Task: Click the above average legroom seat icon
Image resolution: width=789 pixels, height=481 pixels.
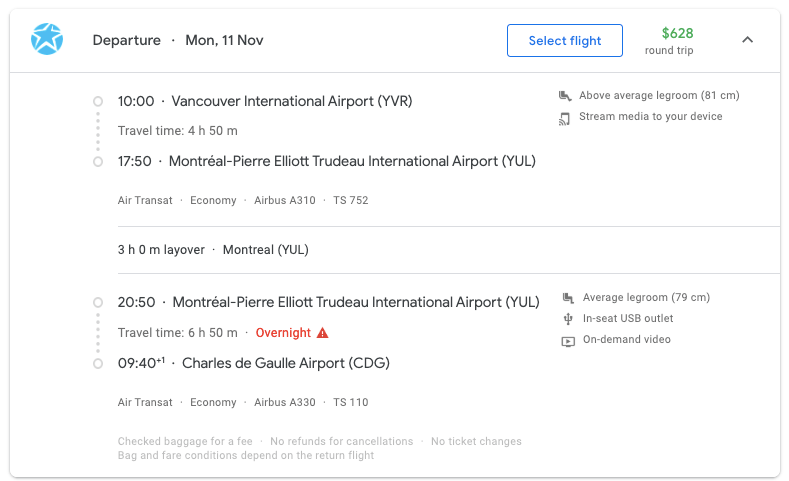Action: 565,96
